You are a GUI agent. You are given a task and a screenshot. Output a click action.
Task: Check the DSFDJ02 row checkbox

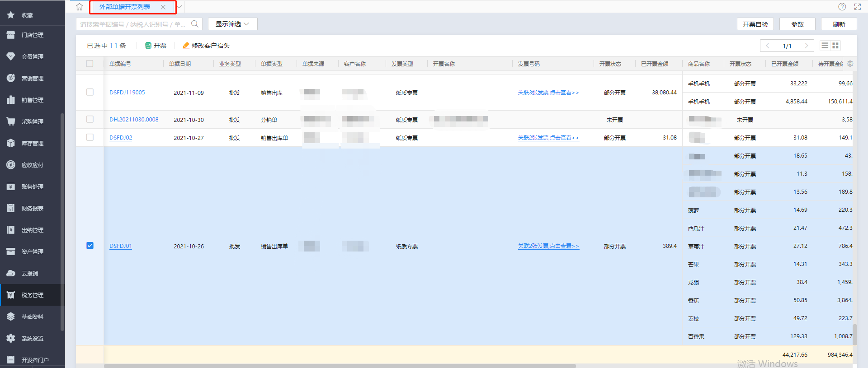tap(90, 137)
